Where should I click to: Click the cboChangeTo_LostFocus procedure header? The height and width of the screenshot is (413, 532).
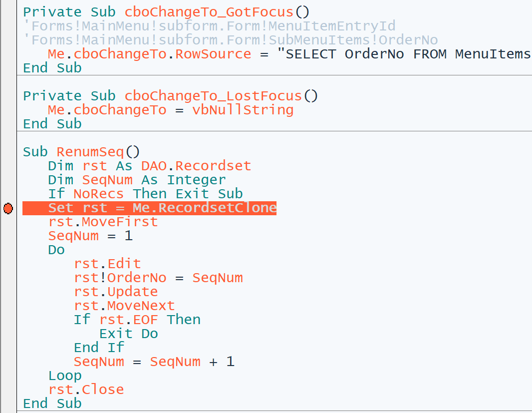pyautogui.click(x=170, y=96)
